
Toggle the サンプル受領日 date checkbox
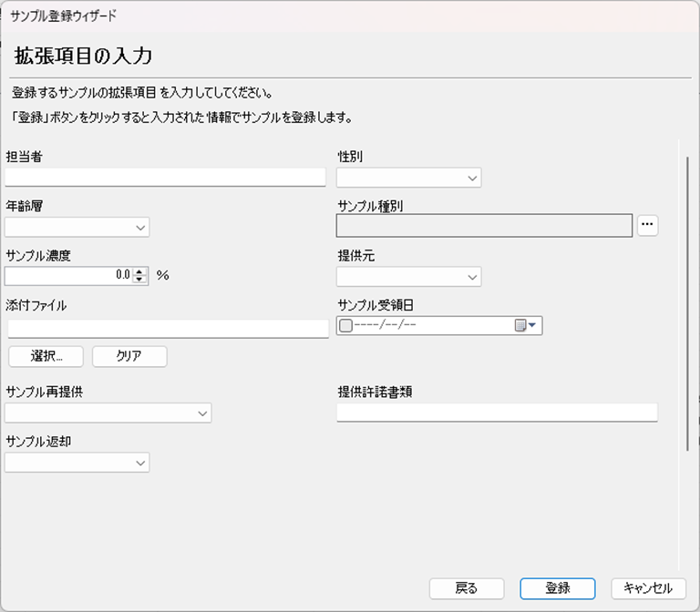pyautogui.click(x=345, y=326)
